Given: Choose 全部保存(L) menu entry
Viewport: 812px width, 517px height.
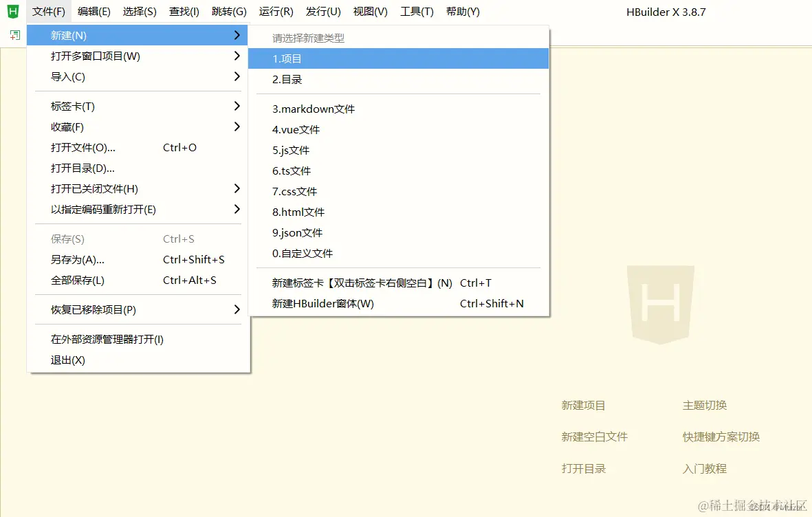Looking at the screenshot, I should pyautogui.click(x=138, y=280).
